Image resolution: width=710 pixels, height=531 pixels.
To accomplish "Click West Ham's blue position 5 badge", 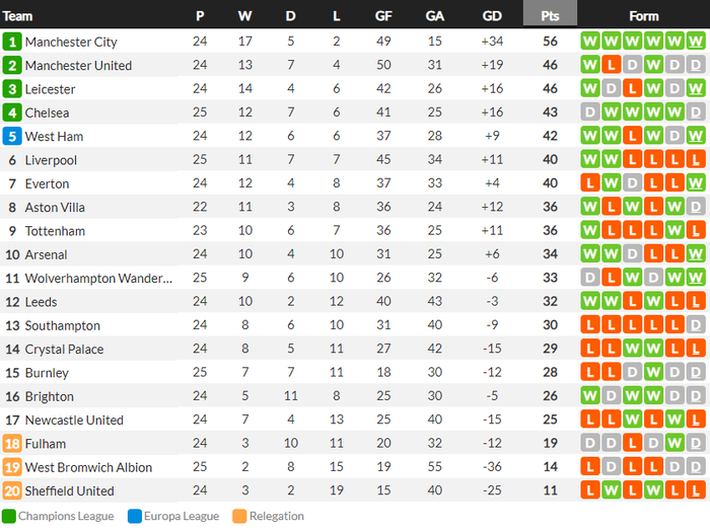I will point(12,136).
